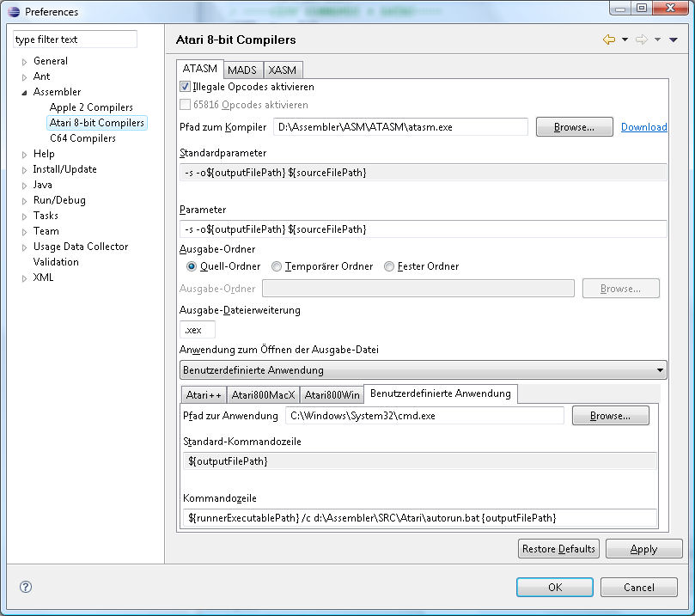Open the forward history dropdown arrow
This screenshot has width=695, height=616.
658,40
